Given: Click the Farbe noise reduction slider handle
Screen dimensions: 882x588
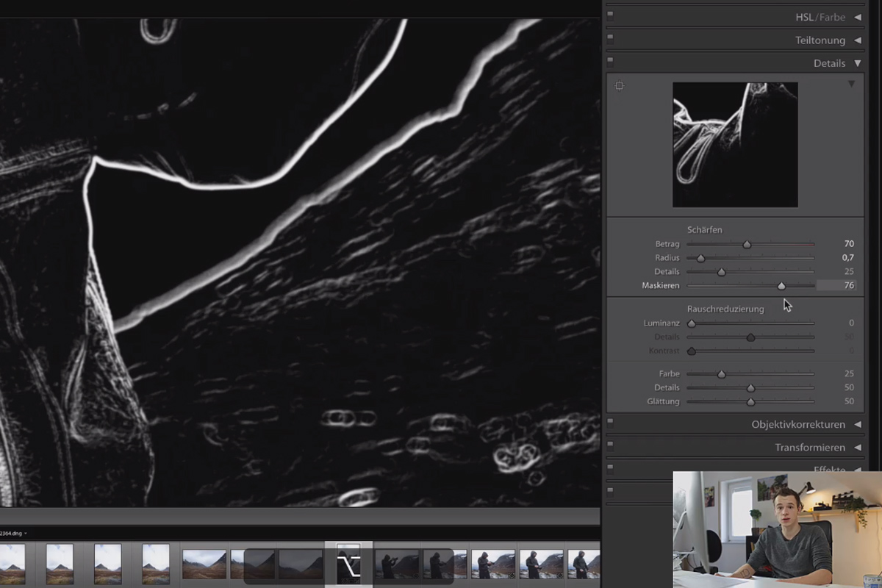Looking at the screenshot, I should [721, 374].
